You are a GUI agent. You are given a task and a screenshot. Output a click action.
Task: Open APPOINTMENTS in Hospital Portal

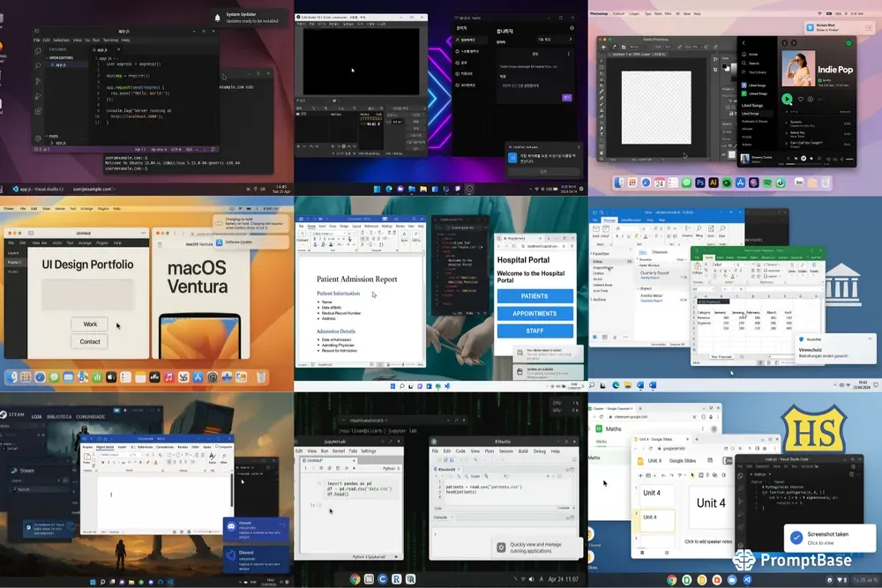pos(534,314)
